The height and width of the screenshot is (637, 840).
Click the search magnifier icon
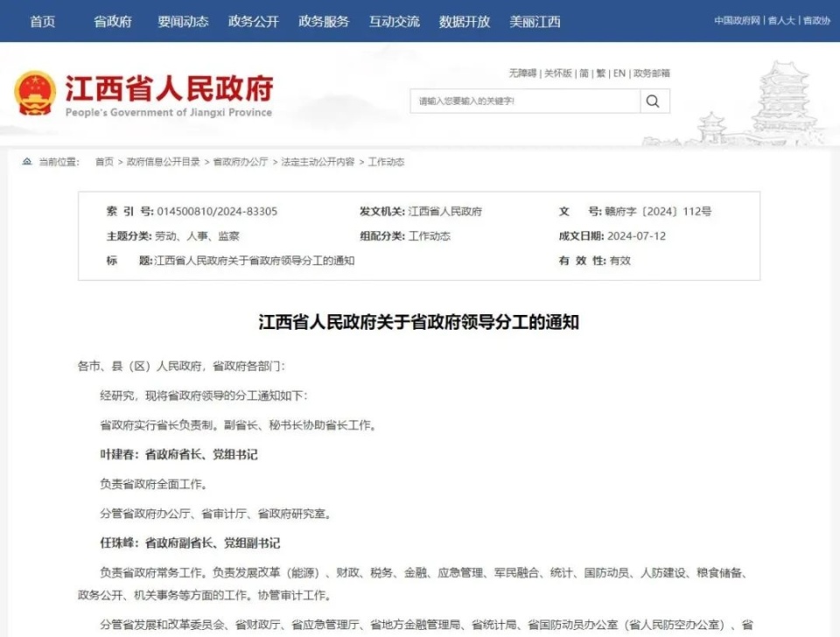pyautogui.click(x=653, y=101)
